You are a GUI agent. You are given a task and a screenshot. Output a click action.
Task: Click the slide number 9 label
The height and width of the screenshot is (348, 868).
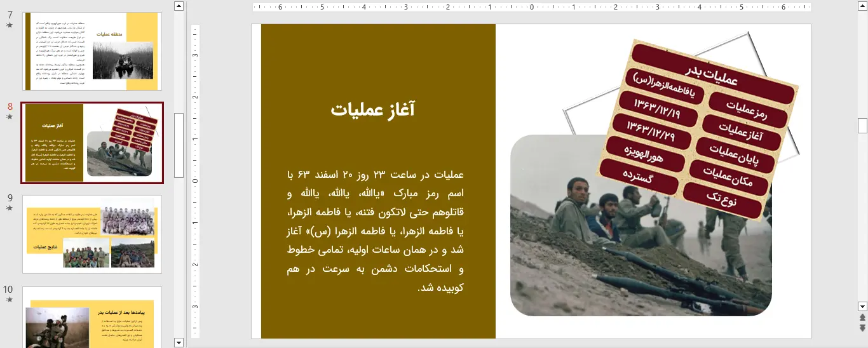click(10, 197)
